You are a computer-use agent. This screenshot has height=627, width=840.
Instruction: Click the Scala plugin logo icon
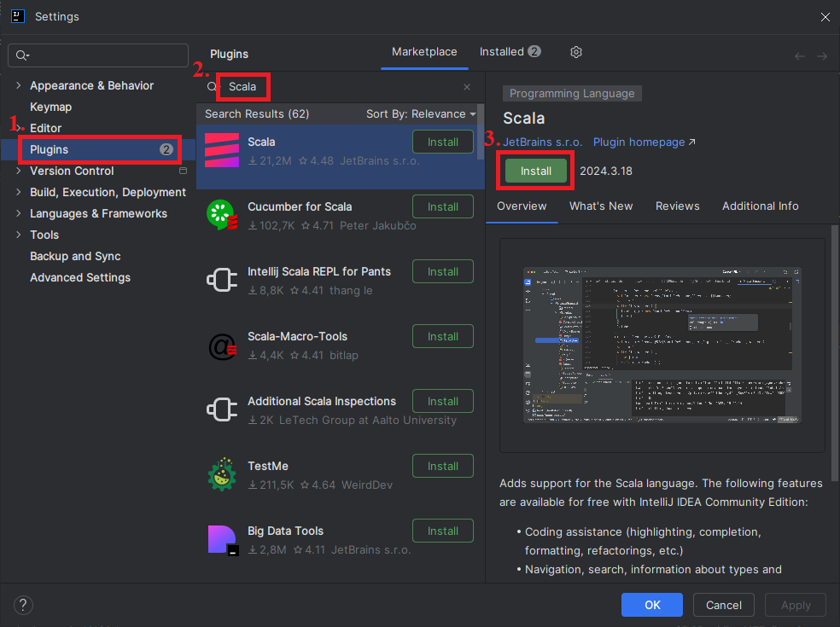tap(222, 150)
